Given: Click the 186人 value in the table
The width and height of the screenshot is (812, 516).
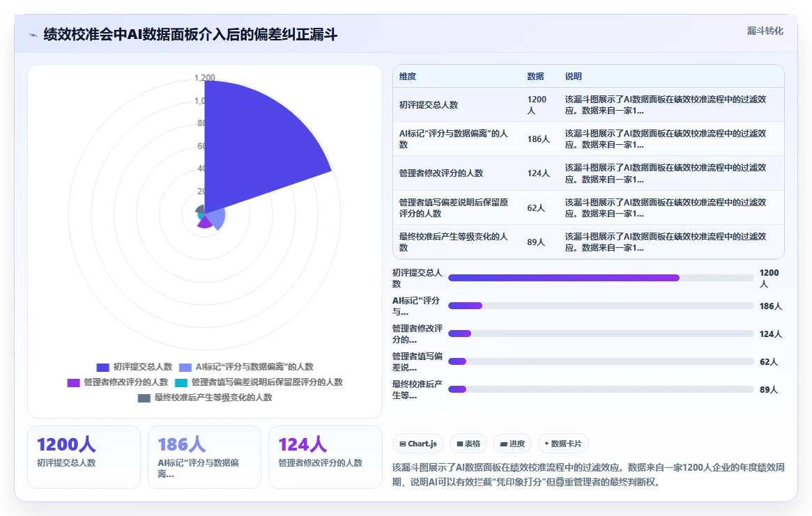Looking at the screenshot, I should click(538, 139).
